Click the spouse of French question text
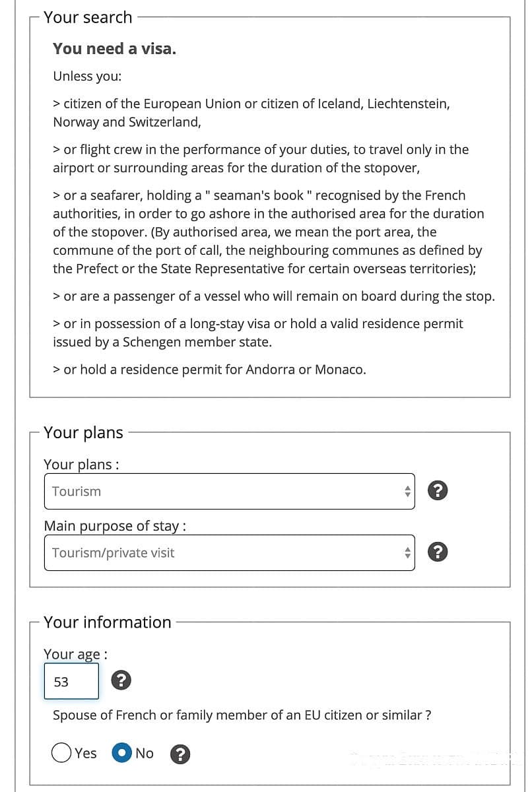532x792 pixels. pyautogui.click(x=242, y=715)
